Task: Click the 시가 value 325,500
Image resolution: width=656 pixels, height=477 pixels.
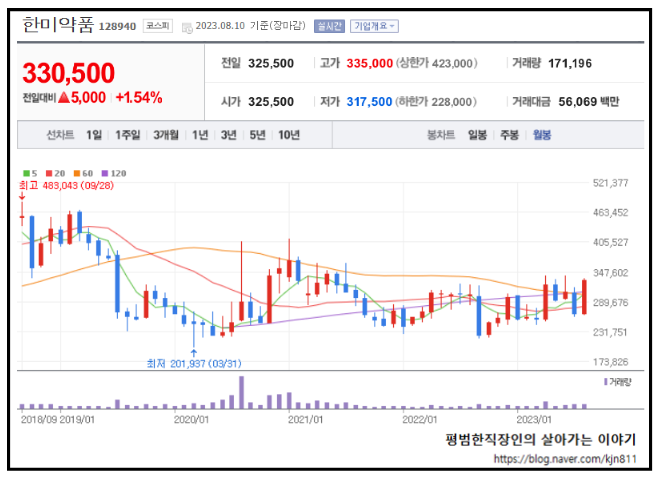Action: (271, 102)
